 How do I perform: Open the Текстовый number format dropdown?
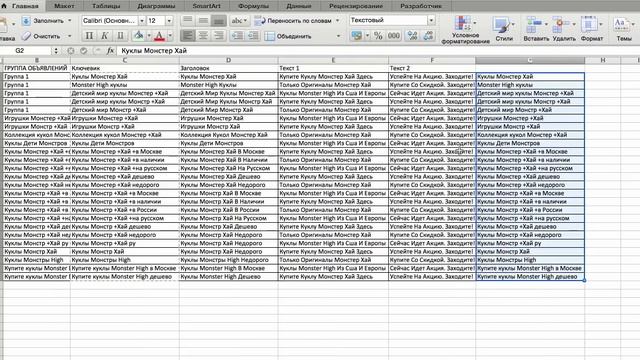[x=431, y=20]
